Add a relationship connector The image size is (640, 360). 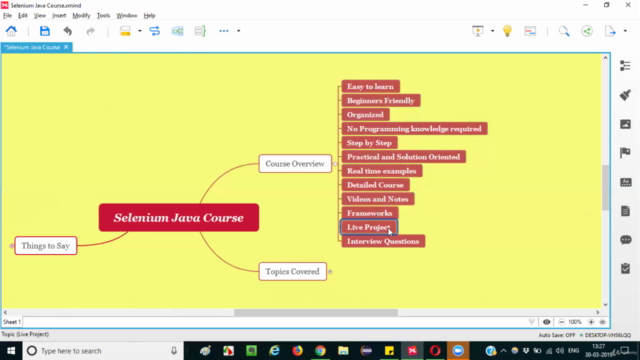click(155, 31)
